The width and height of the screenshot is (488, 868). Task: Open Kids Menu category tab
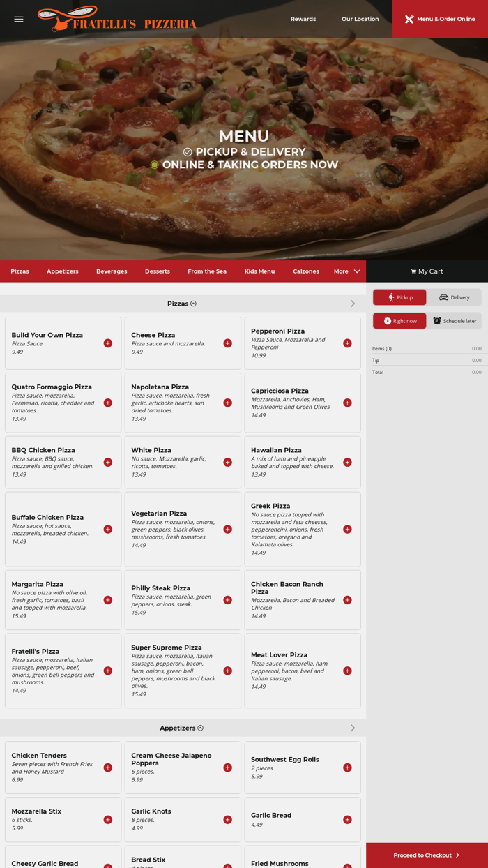[259, 271]
